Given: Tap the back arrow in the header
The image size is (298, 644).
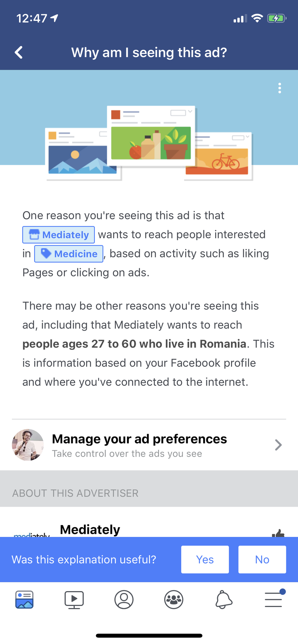Looking at the screenshot, I should [x=19, y=52].
